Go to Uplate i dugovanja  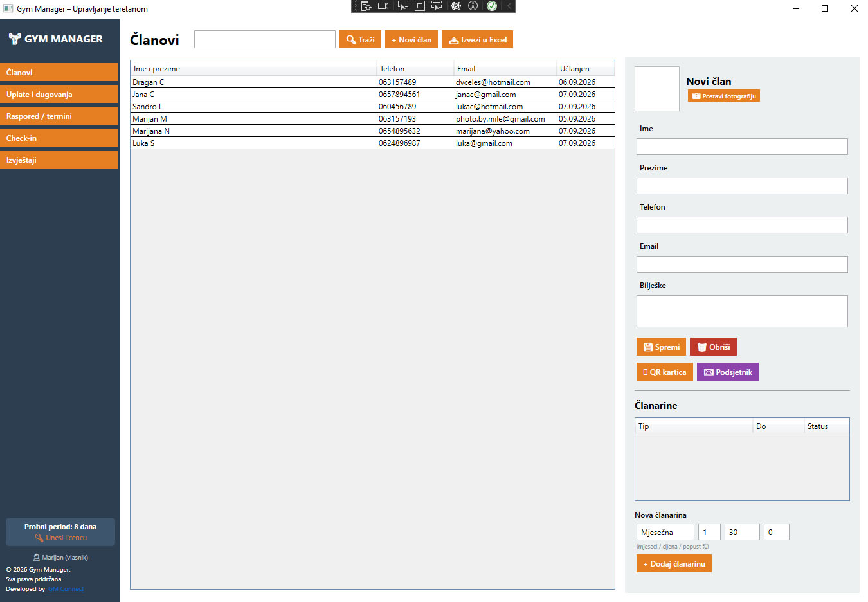(x=59, y=94)
